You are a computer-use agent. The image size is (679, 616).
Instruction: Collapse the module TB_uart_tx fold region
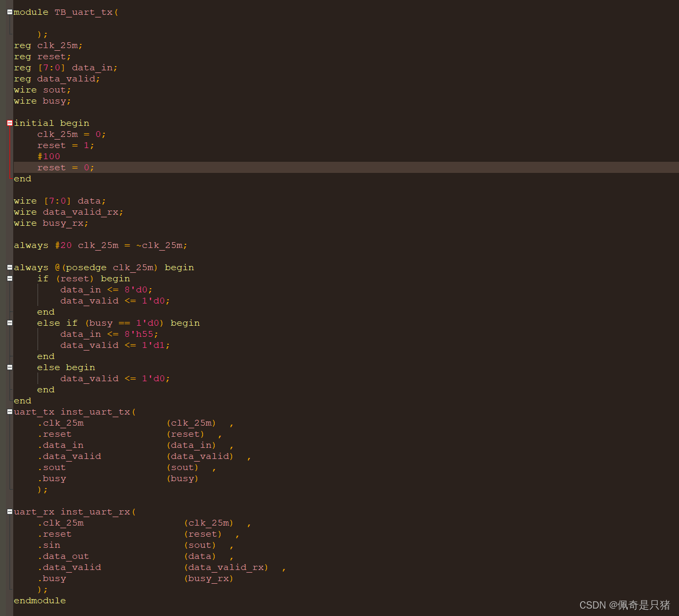tap(8, 12)
